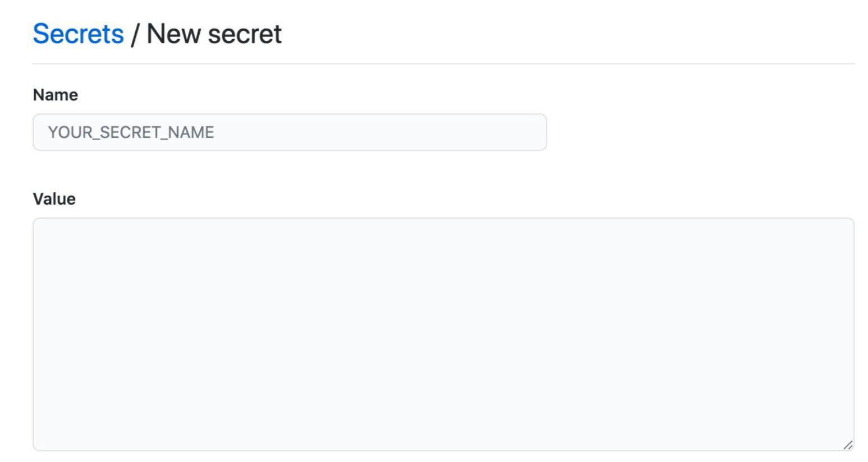Click the Name field label

(55, 95)
